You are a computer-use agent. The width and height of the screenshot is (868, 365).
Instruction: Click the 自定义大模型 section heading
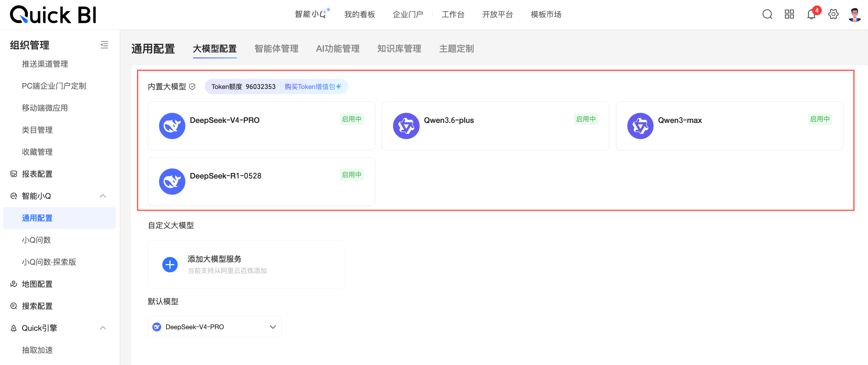tap(171, 225)
